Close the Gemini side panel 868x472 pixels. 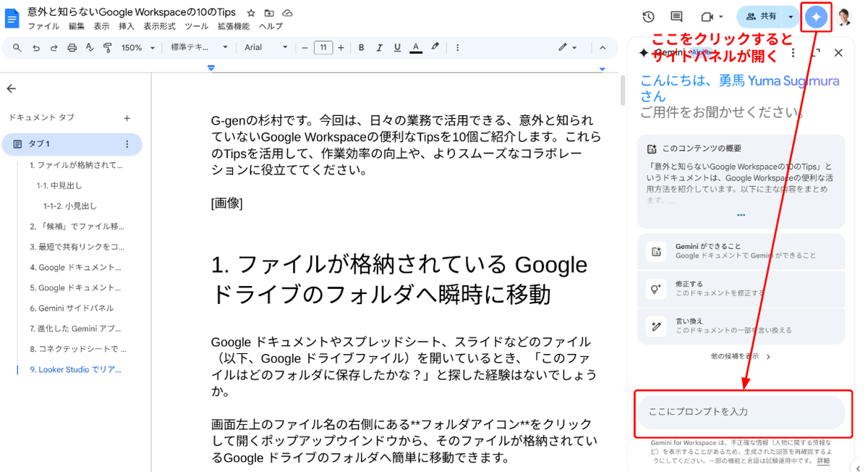click(x=838, y=53)
